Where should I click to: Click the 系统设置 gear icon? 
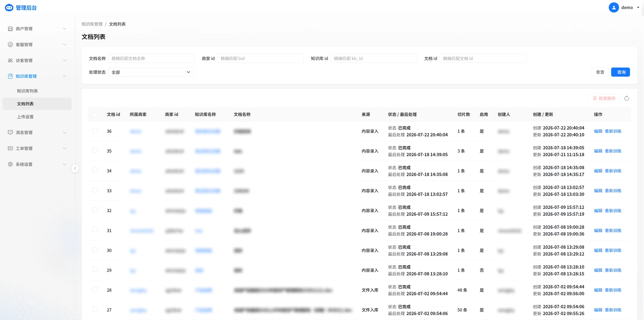(10, 164)
